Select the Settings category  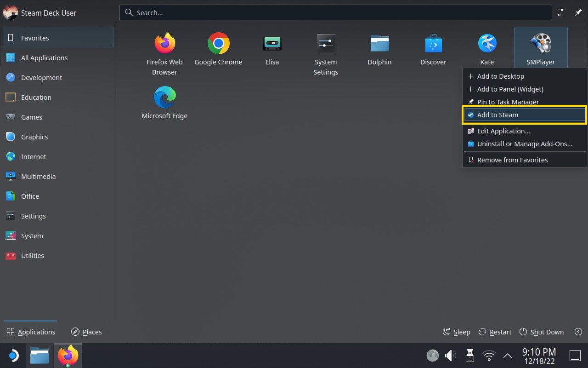[58, 216]
